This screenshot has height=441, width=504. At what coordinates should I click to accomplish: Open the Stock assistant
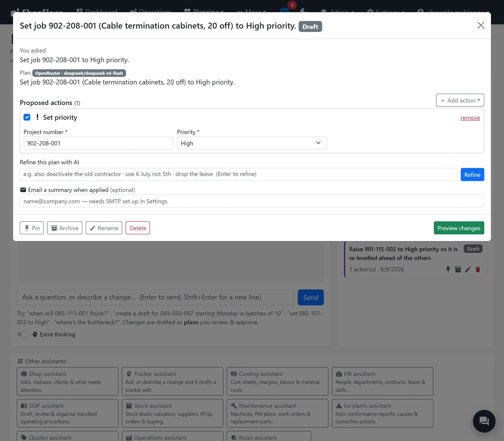pyautogui.click(x=173, y=413)
